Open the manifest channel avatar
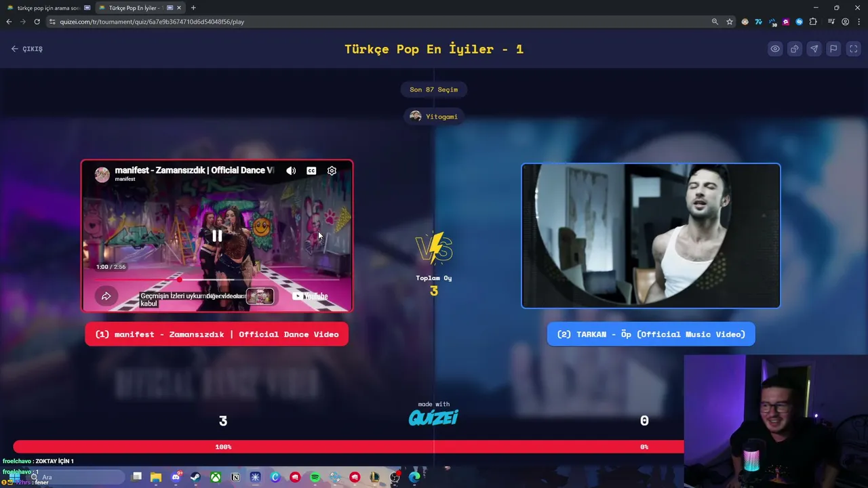This screenshot has width=868, height=488. point(102,174)
